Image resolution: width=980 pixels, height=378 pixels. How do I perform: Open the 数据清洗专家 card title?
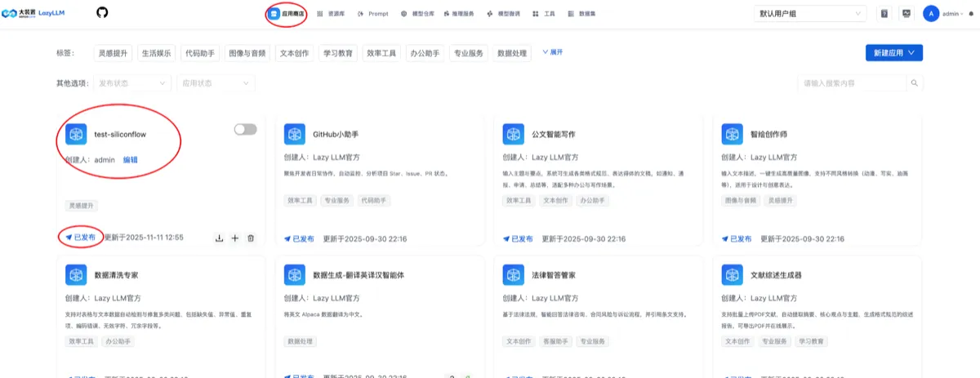116,275
